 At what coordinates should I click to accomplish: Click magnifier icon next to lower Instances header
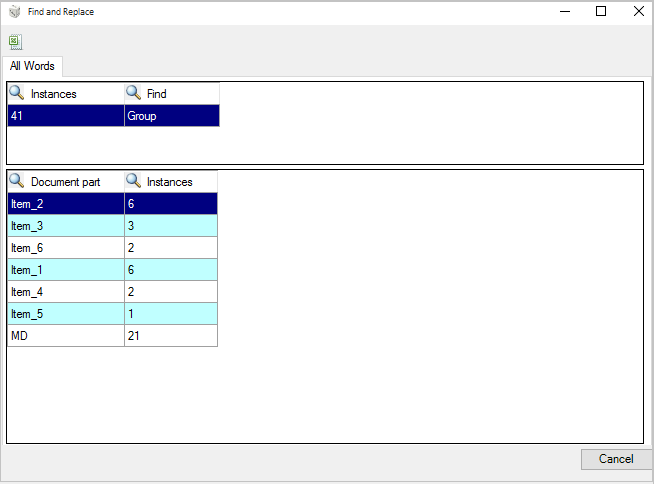pyautogui.click(x=133, y=181)
